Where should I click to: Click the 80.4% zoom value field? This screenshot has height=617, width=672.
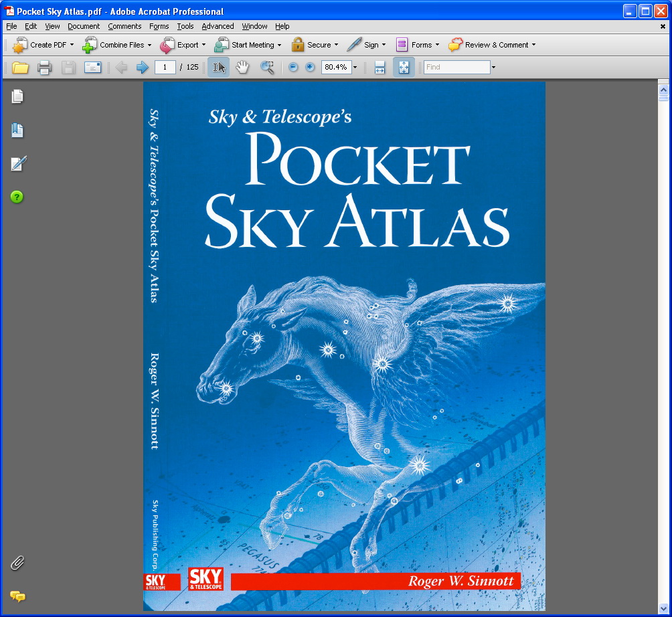[x=337, y=68]
